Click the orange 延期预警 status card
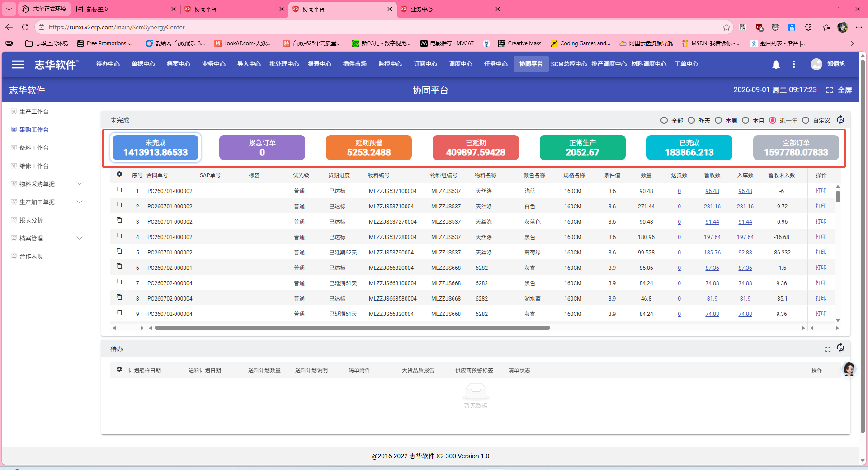The width and height of the screenshot is (868, 470). [369, 148]
